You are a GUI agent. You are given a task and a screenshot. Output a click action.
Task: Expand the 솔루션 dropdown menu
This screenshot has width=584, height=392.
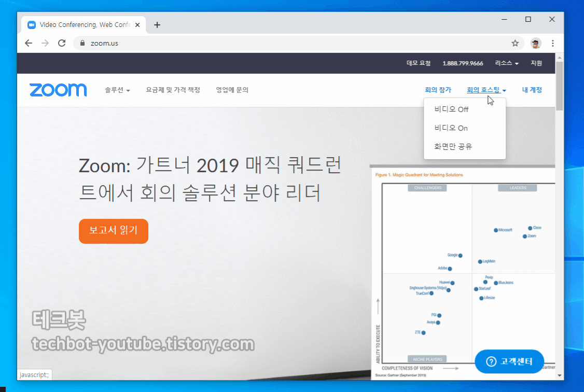coord(117,90)
